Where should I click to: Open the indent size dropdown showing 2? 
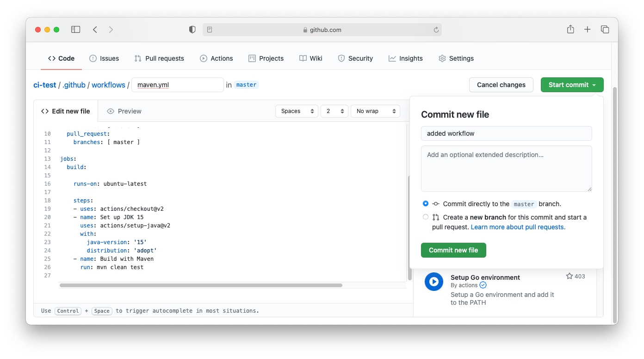334,111
